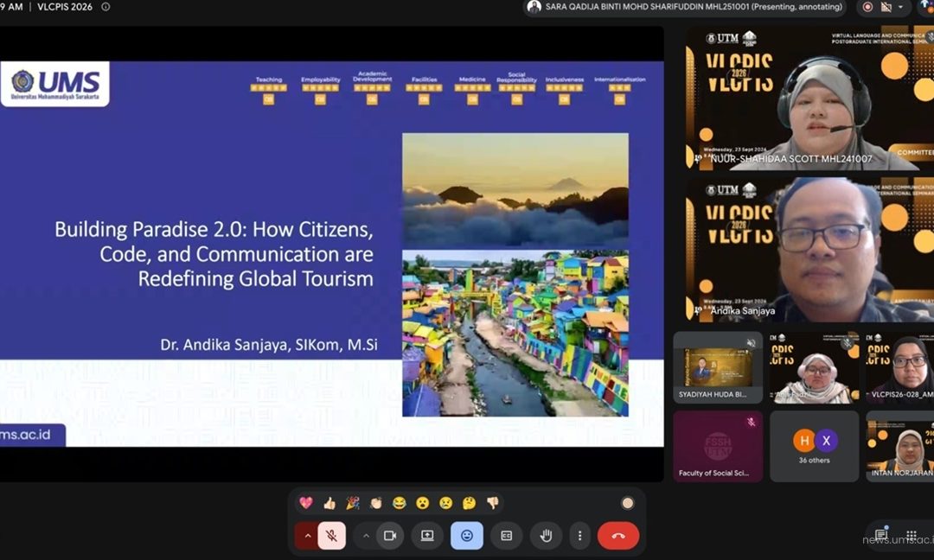Raise your hand

pyautogui.click(x=546, y=536)
